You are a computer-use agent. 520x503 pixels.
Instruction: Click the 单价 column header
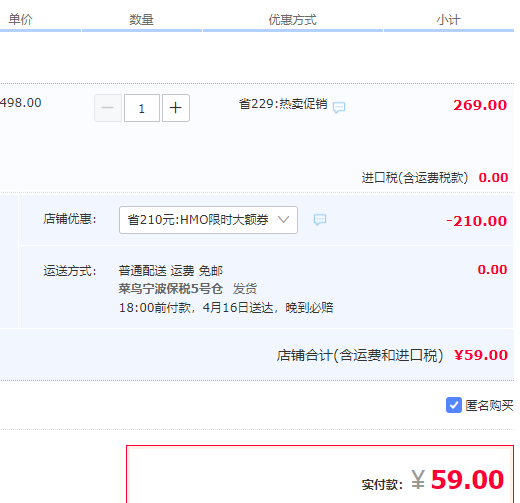click(21, 19)
